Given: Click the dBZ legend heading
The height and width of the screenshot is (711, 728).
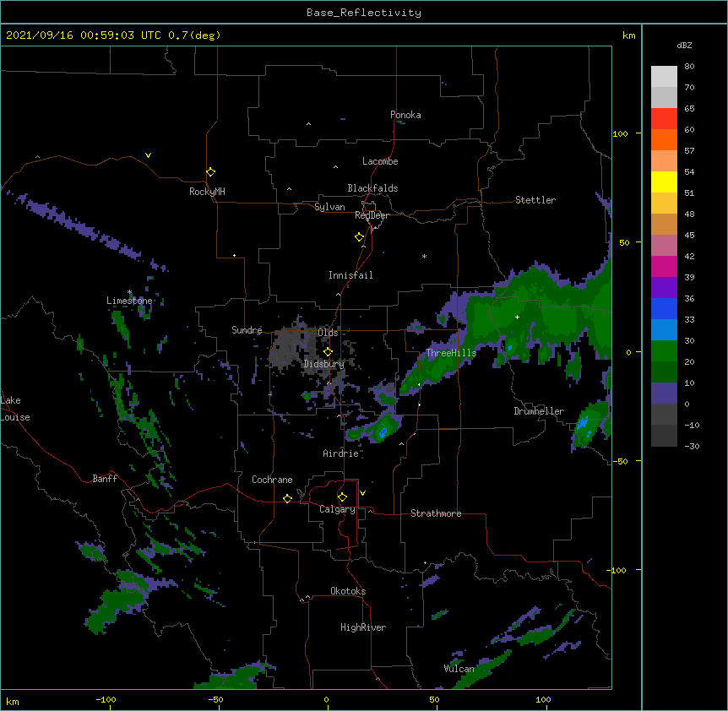Looking at the screenshot, I should click(684, 45).
